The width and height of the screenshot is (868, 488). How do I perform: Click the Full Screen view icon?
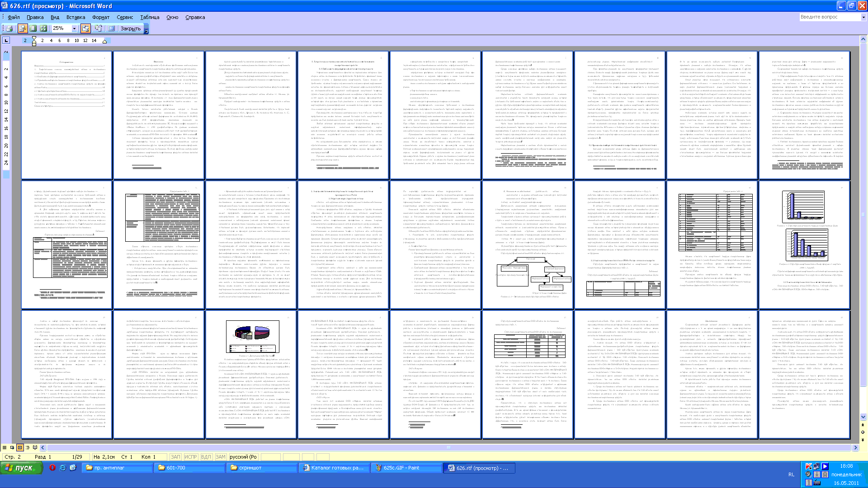(x=111, y=28)
